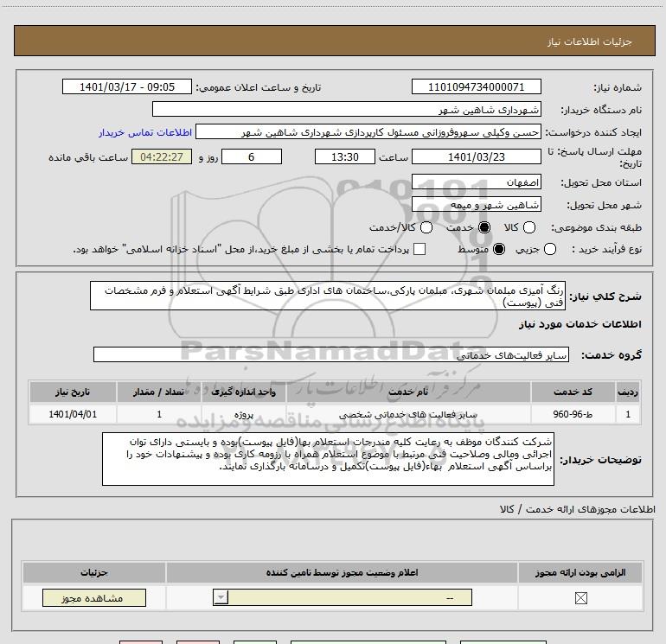Image resolution: width=666 pixels, height=644 pixels.
Task: Click the buyer notes text box
Action: [328, 459]
